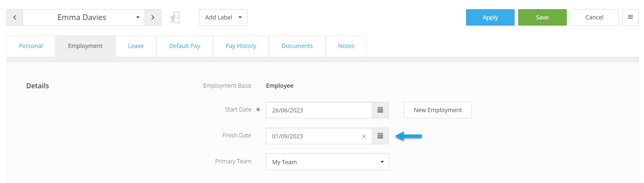The height and width of the screenshot is (183, 644).
Task: Expand the Primary Team dropdown
Action: (327, 162)
